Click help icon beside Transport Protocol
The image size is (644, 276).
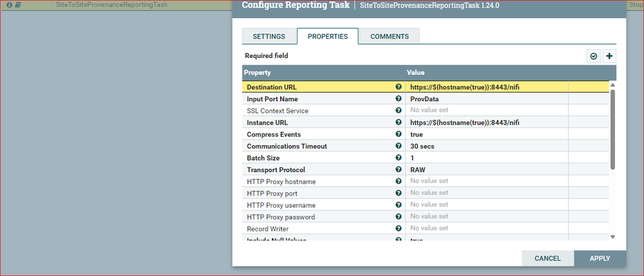398,169
